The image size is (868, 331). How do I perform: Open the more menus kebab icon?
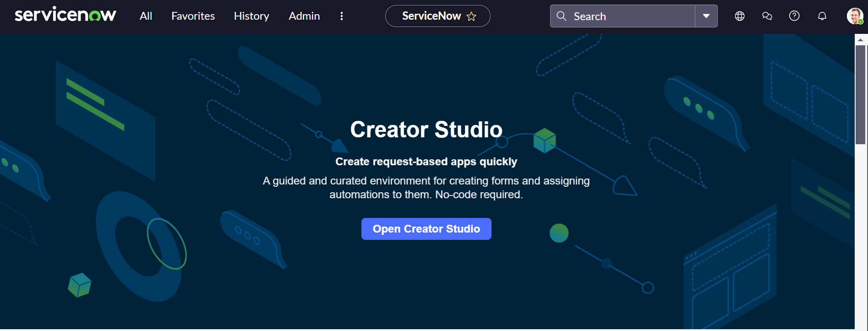click(342, 16)
